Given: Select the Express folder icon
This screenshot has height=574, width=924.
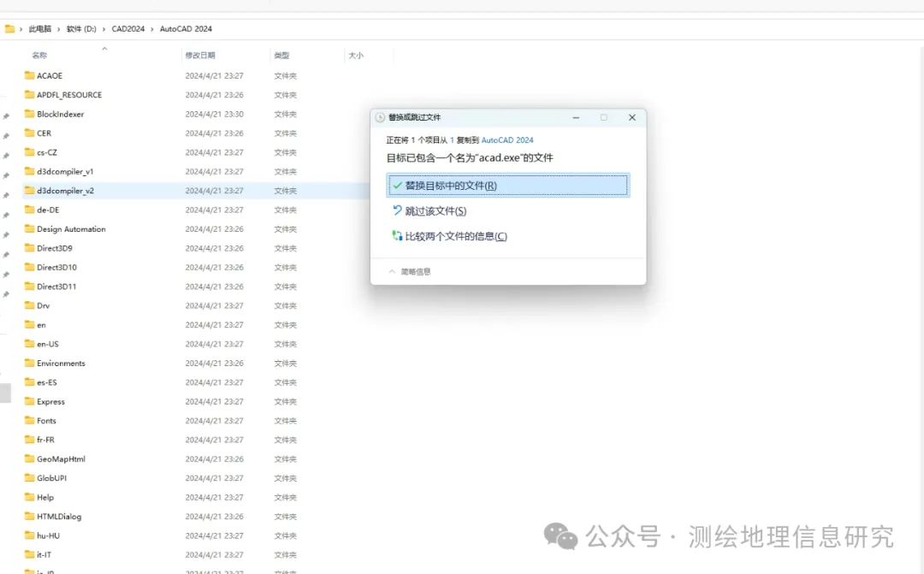Looking at the screenshot, I should [29, 400].
